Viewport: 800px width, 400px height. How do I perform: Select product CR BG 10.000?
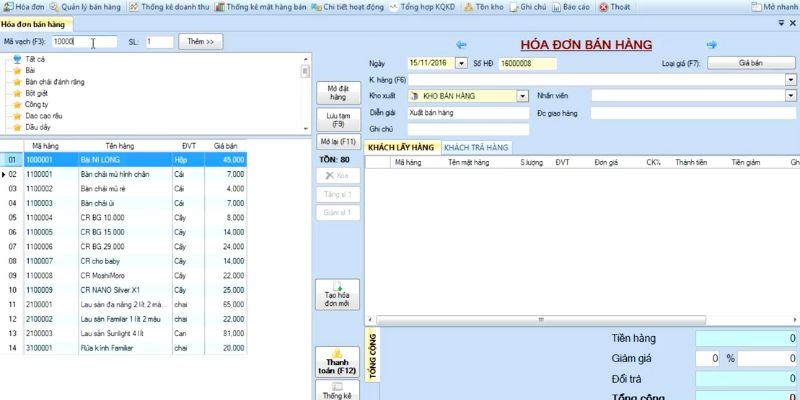123,217
